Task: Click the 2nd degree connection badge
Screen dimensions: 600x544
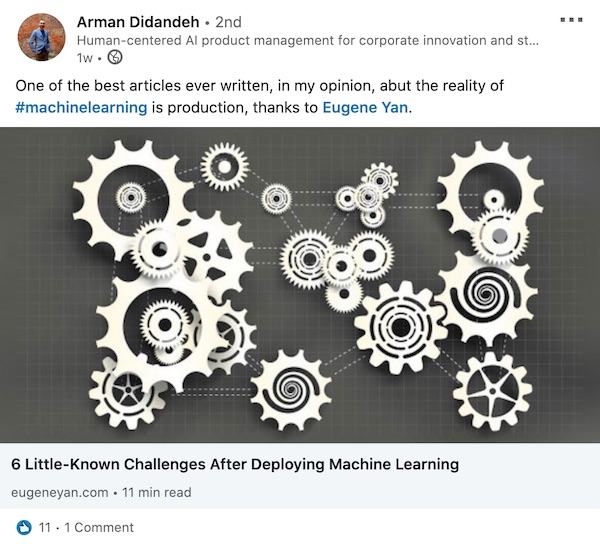Action: tap(228, 22)
